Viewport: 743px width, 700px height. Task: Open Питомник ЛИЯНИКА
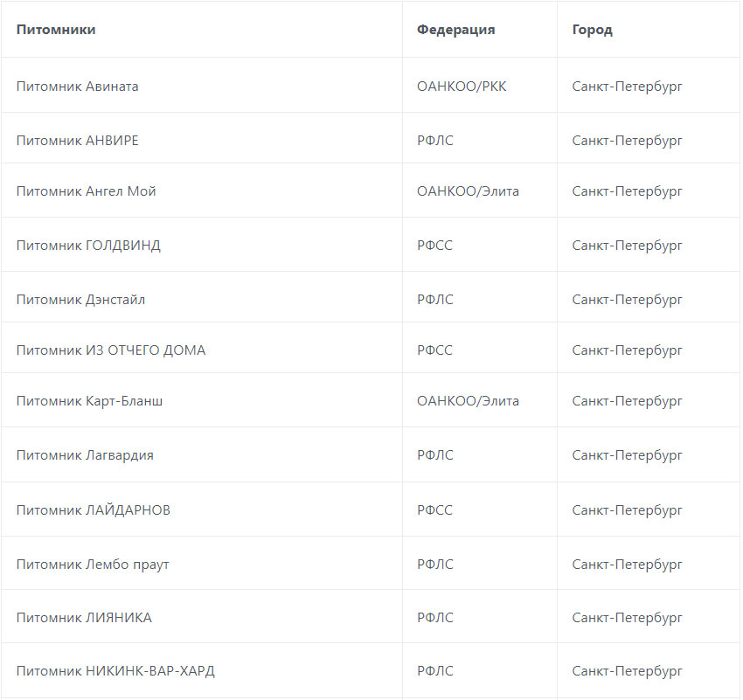pos(84,618)
